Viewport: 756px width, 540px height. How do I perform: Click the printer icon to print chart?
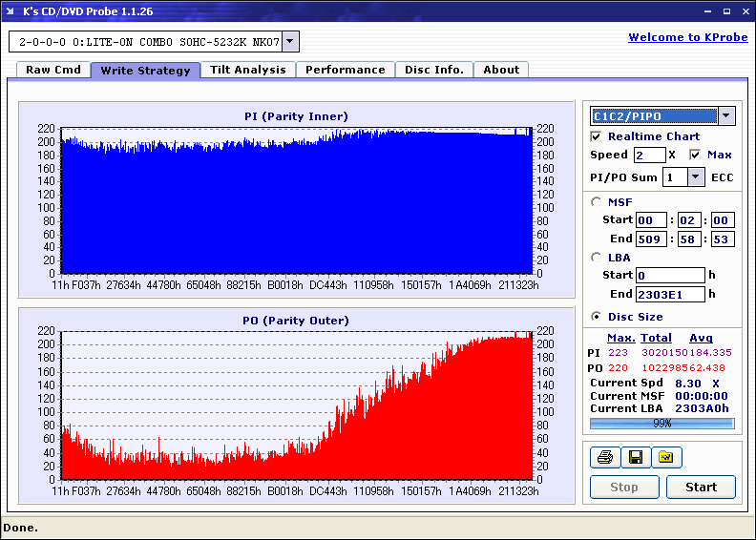coord(604,458)
